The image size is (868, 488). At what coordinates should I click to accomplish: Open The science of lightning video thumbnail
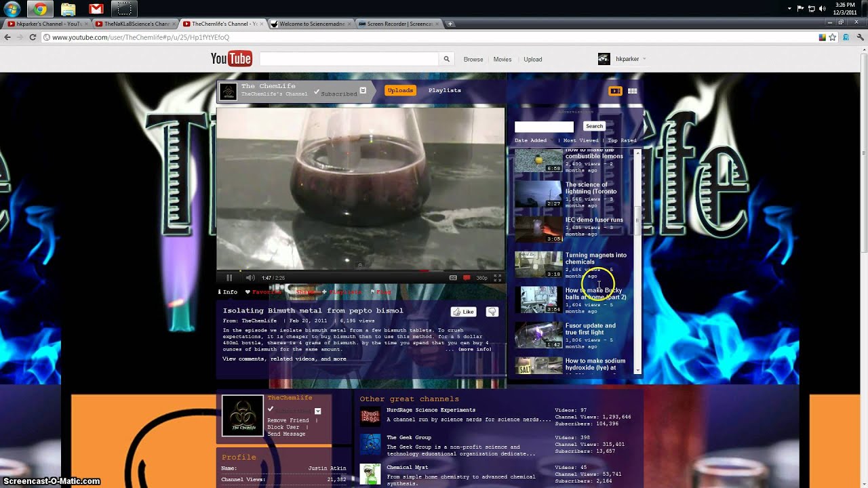click(x=538, y=195)
